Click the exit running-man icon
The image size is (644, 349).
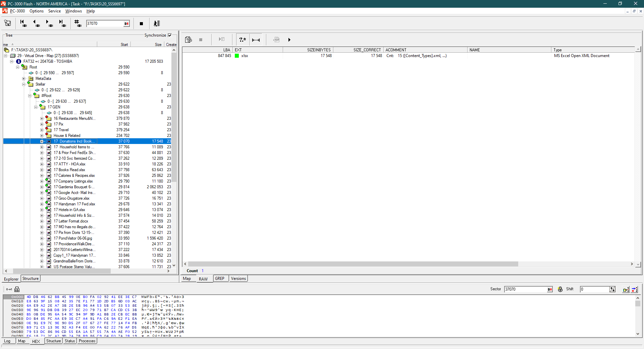pyautogui.click(x=157, y=23)
